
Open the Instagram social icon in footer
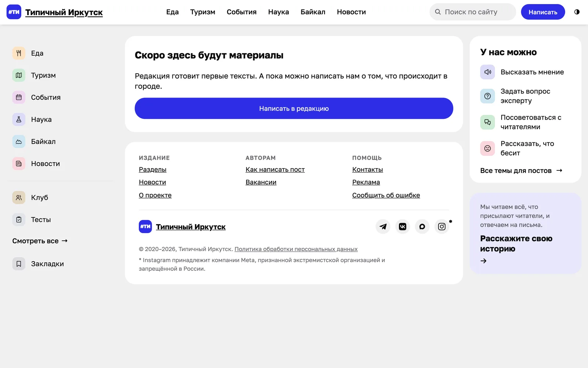tap(442, 226)
